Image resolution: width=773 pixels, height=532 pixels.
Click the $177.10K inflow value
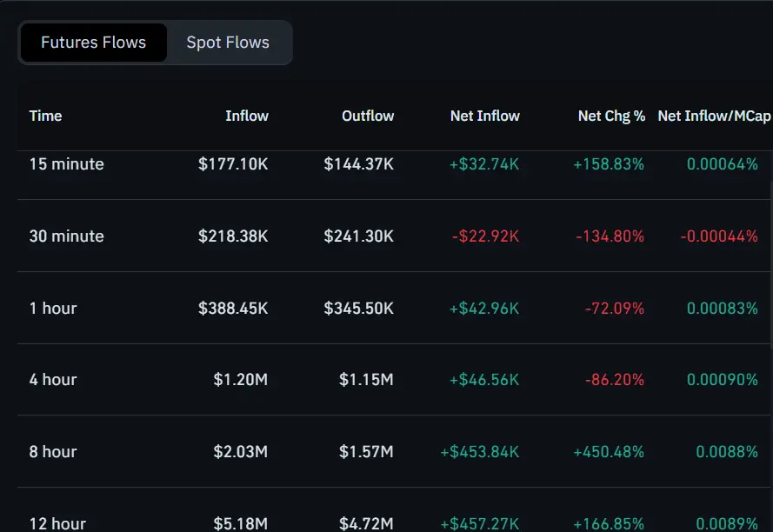click(x=233, y=163)
